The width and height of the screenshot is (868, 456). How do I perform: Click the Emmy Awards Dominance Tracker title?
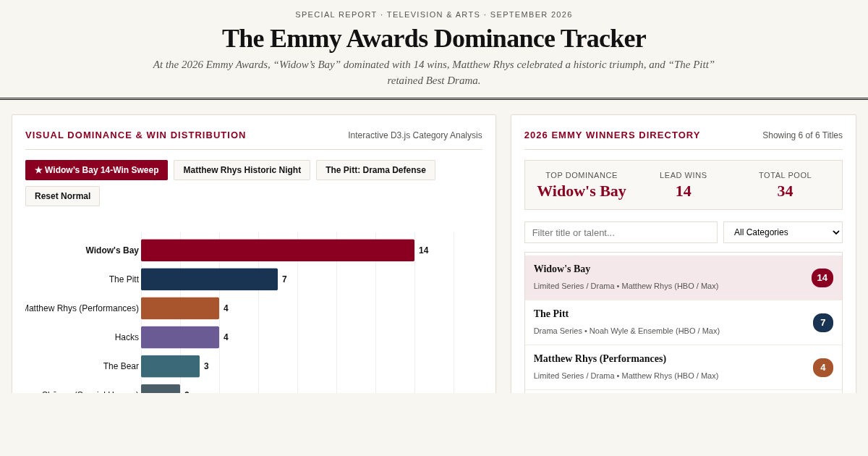tap(434, 38)
